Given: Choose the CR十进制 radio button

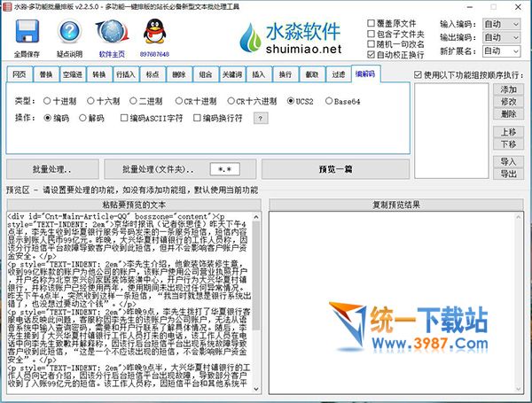Looking at the screenshot, I should coord(179,101).
